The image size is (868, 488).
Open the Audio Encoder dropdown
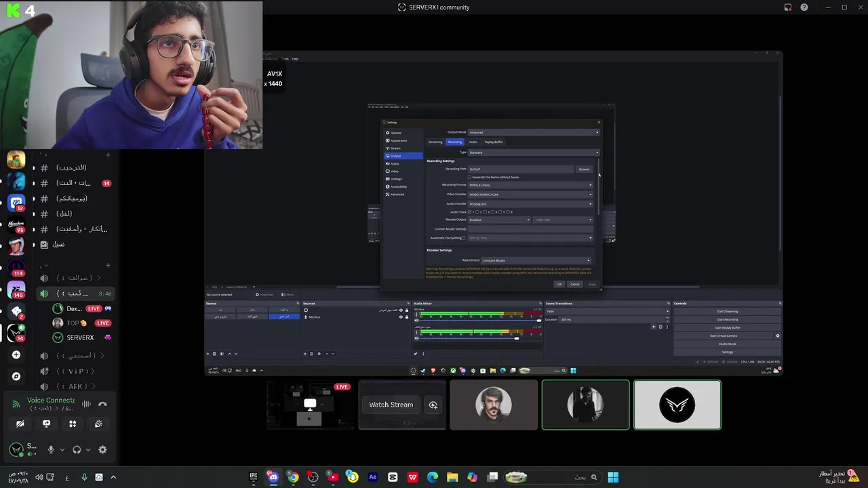click(x=530, y=204)
